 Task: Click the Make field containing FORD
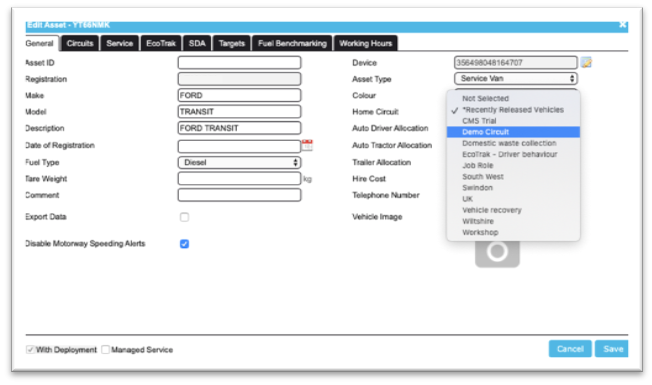[240, 95]
